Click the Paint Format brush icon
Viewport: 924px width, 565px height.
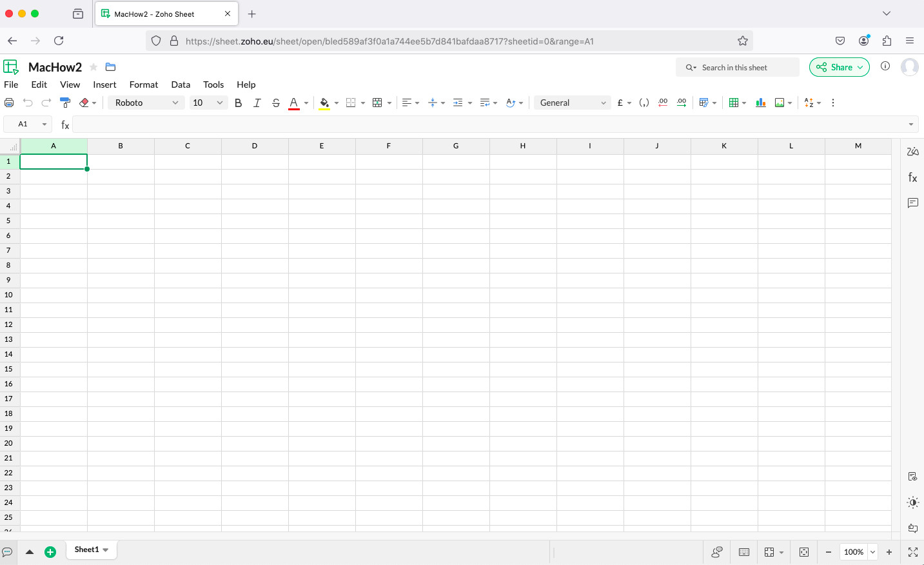tap(65, 103)
